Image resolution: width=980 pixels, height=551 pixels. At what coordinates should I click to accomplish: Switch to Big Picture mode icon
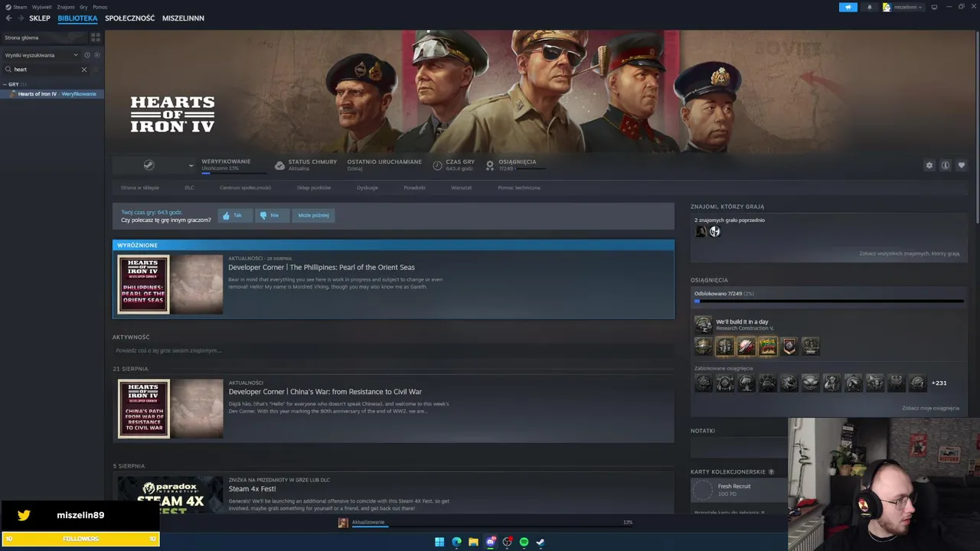coord(934,7)
